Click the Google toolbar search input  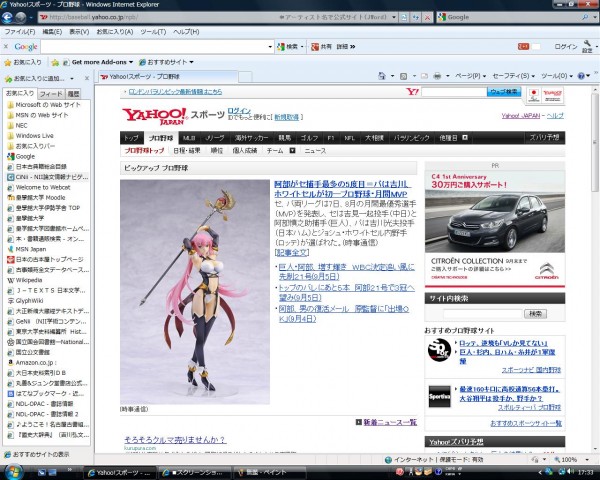(154, 47)
